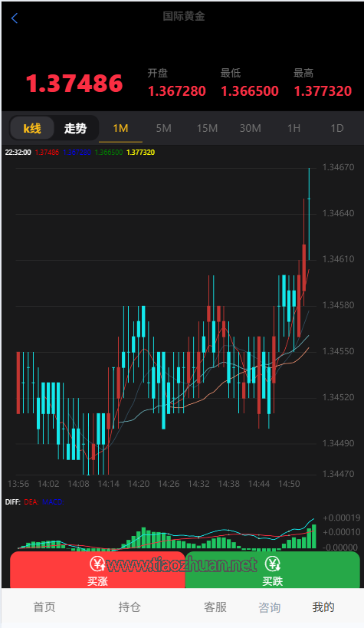This screenshot has width=364, height=628.
Task: Open 咨询 in bottom navigation
Action: coord(270,607)
